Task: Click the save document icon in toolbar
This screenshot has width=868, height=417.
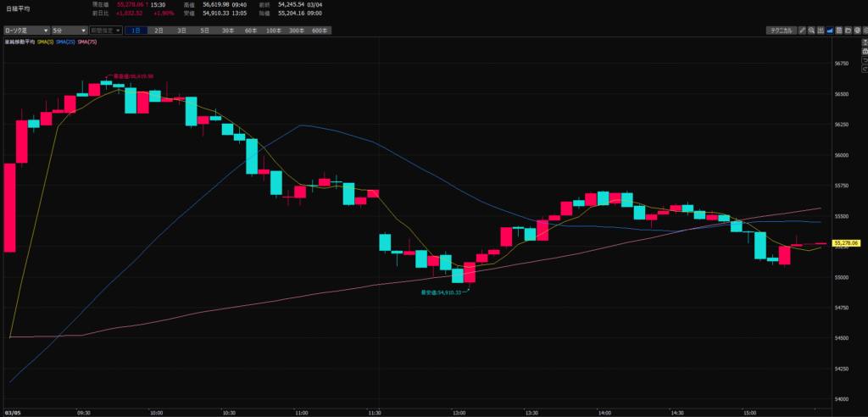Action: [x=839, y=31]
